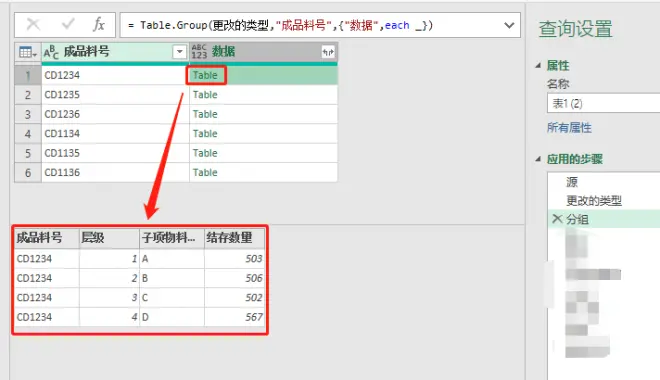Screen dimensions: 660x380
Task: Expand the 数据 column with the expand icon
Action: pyautogui.click(x=328, y=52)
